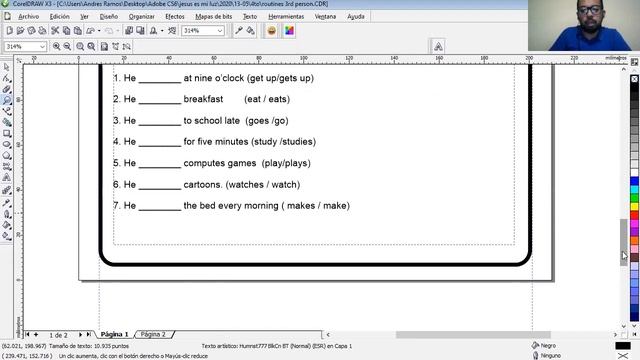640x360 pixels.
Task: Select the Interactive blend tool
Action: tap(7, 190)
